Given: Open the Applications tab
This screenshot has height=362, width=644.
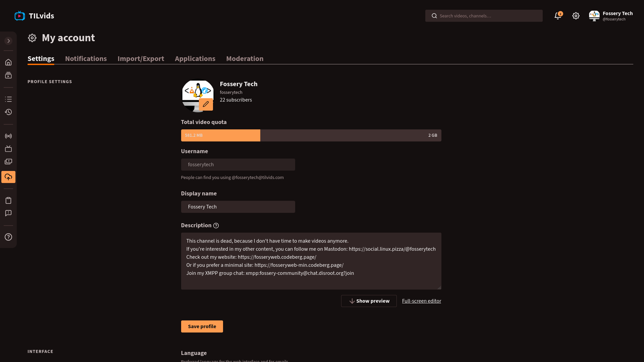Looking at the screenshot, I should [195, 59].
